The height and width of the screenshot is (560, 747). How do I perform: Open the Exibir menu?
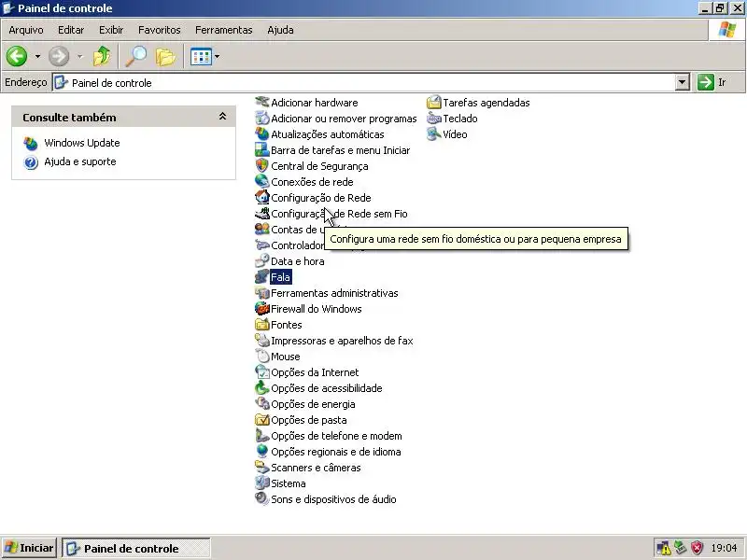pyautogui.click(x=111, y=30)
